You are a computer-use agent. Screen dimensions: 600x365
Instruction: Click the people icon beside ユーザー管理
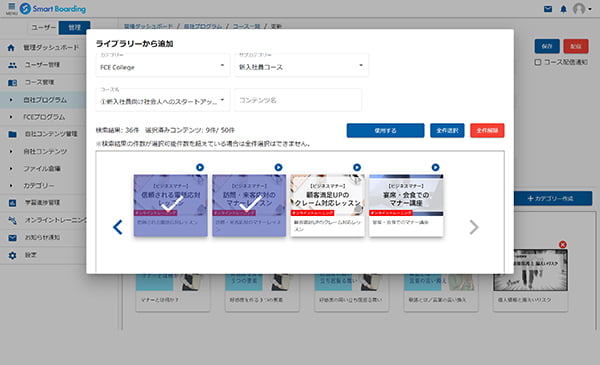pyautogui.click(x=12, y=65)
